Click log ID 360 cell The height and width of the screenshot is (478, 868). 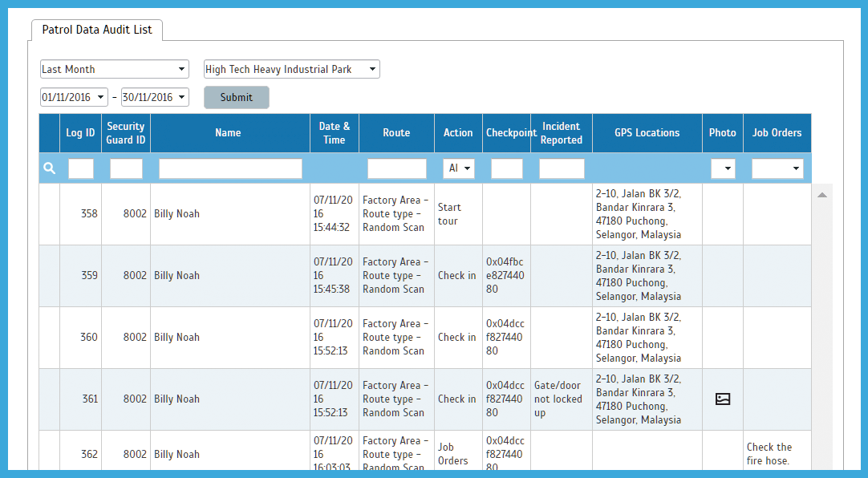[81, 338]
